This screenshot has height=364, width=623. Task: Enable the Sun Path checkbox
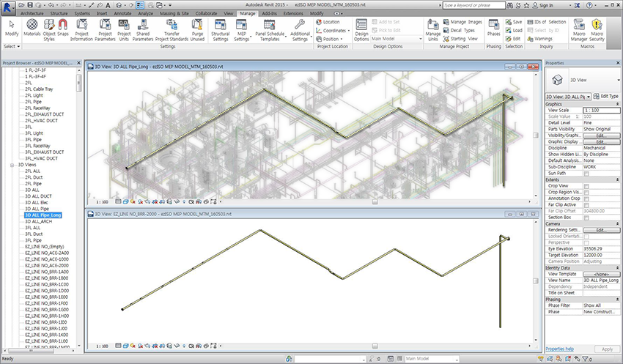pyautogui.click(x=586, y=173)
